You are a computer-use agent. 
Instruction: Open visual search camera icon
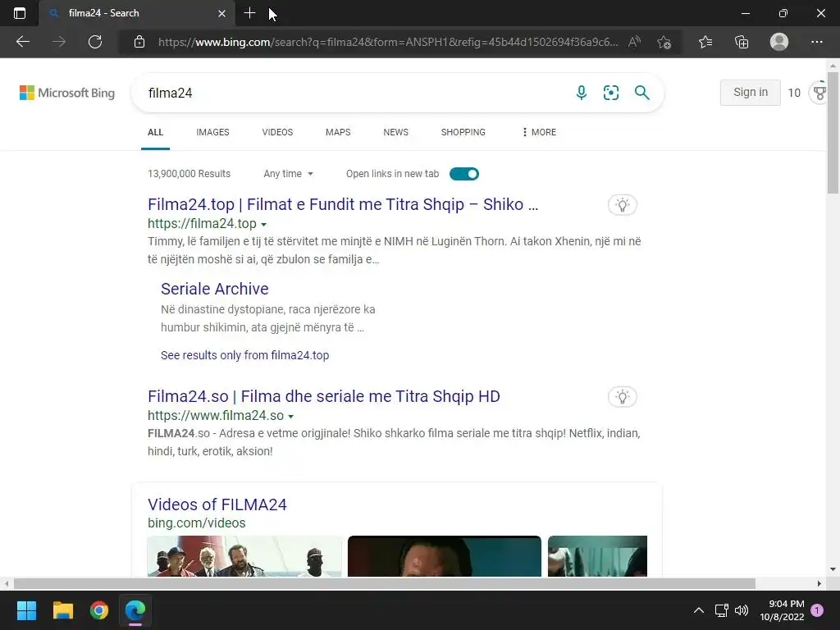611,93
